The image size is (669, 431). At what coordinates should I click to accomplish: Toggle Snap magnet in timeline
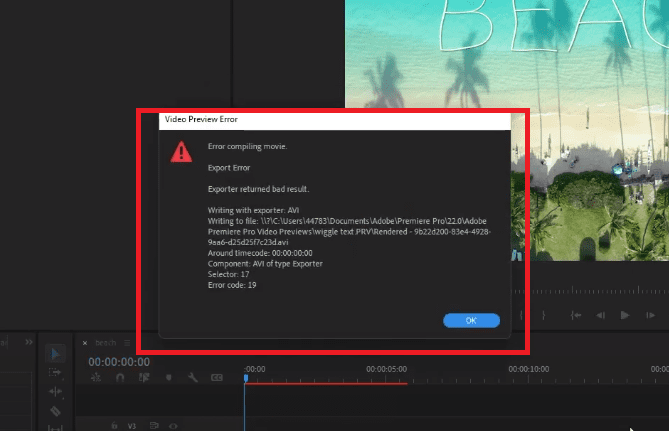(120, 377)
